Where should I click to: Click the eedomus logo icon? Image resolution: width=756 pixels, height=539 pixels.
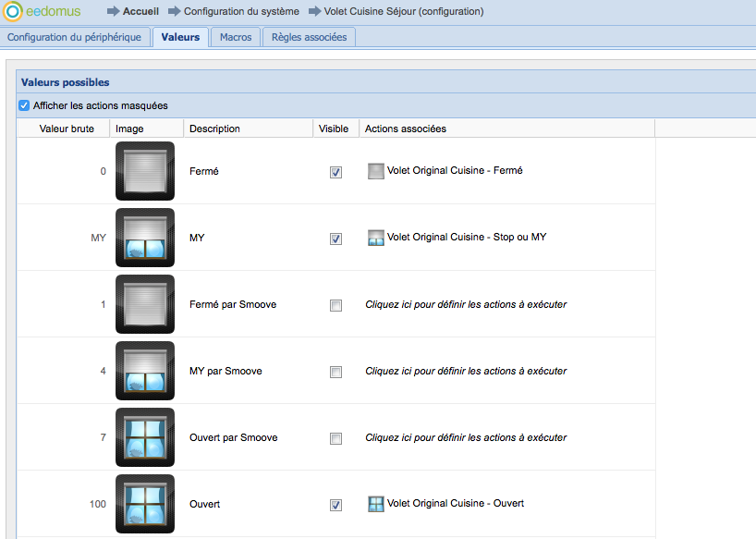point(12,12)
